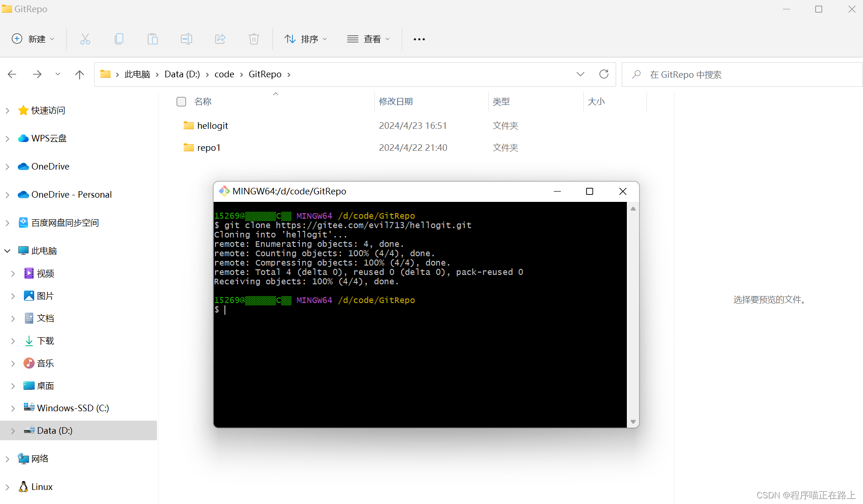This screenshot has width=863, height=504.
Task: Expand the 网络 tree node
Action: [x=7, y=459]
